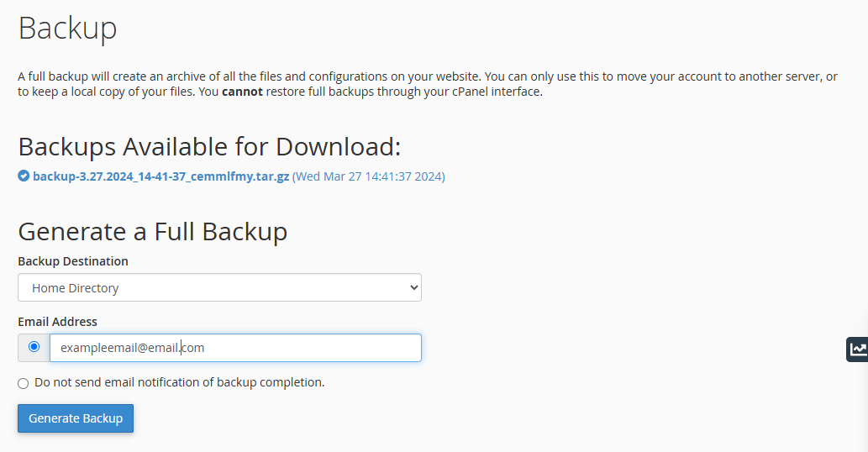Click the "Email Address" field label
Image resolution: width=868 pixels, height=452 pixels.
57,322
